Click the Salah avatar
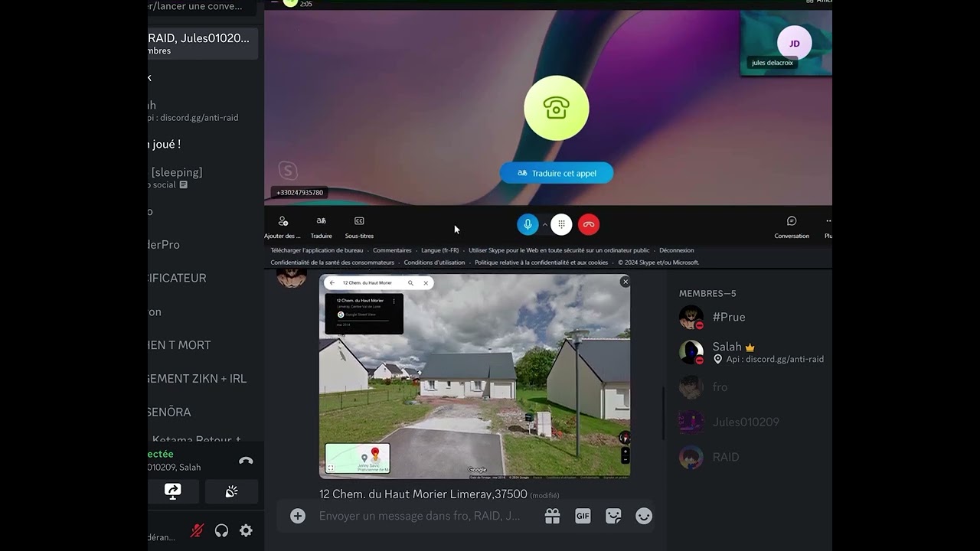 point(691,352)
